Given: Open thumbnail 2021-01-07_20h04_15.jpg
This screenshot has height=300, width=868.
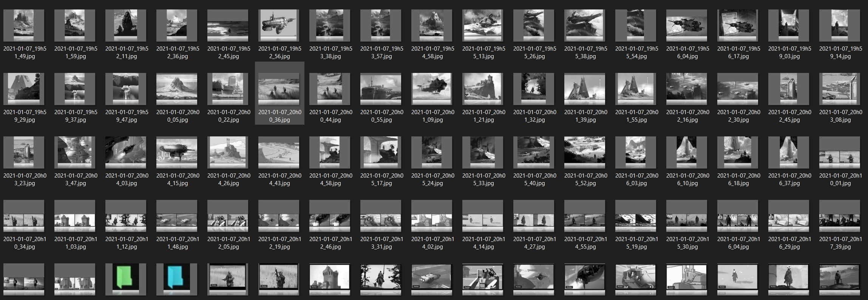Looking at the screenshot, I should (x=177, y=152).
